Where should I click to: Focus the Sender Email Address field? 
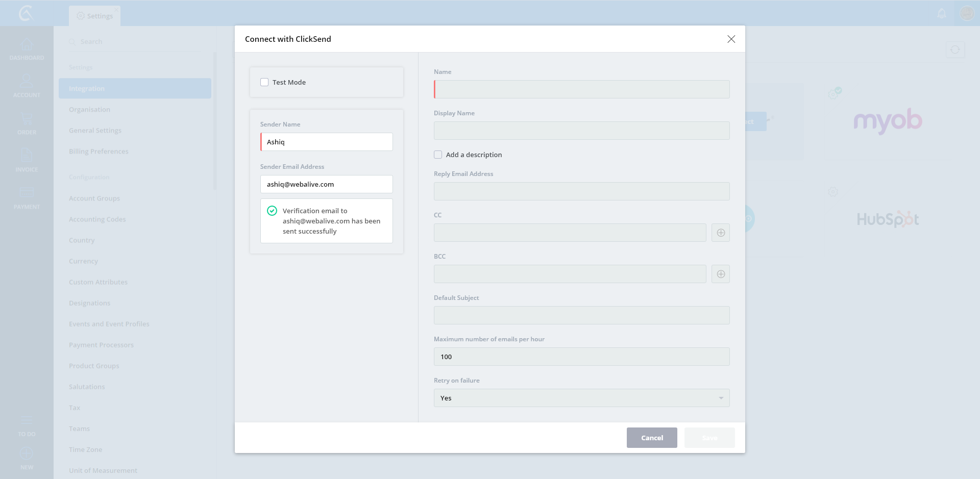coord(326,184)
